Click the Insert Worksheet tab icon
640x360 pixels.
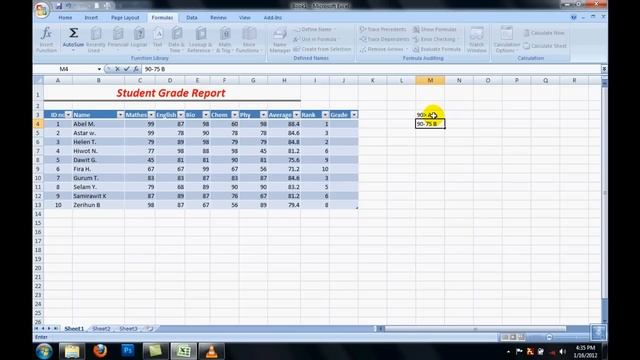tap(150, 328)
